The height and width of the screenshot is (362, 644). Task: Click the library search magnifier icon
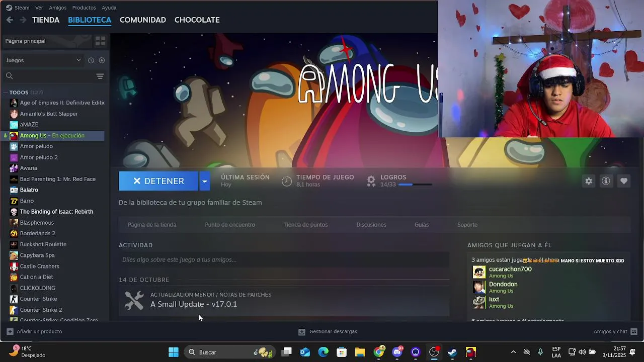click(x=9, y=76)
